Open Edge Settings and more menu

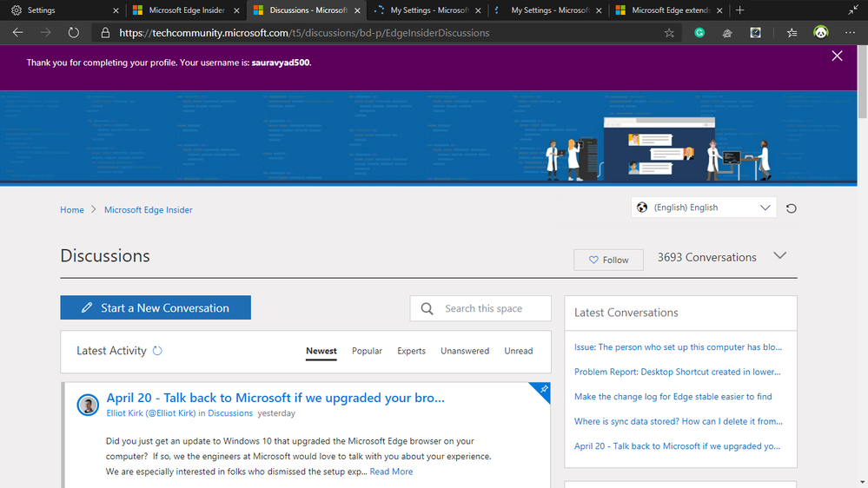[x=851, y=33]
